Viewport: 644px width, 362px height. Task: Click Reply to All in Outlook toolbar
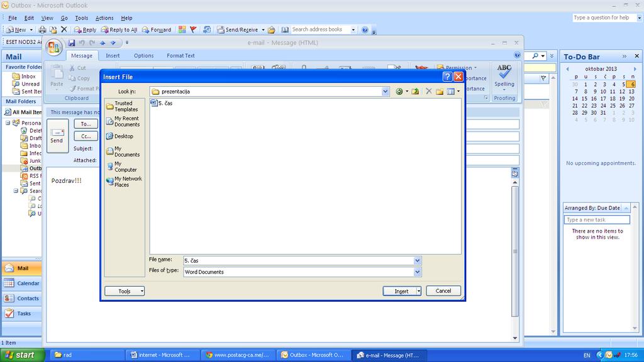point(119,30)
